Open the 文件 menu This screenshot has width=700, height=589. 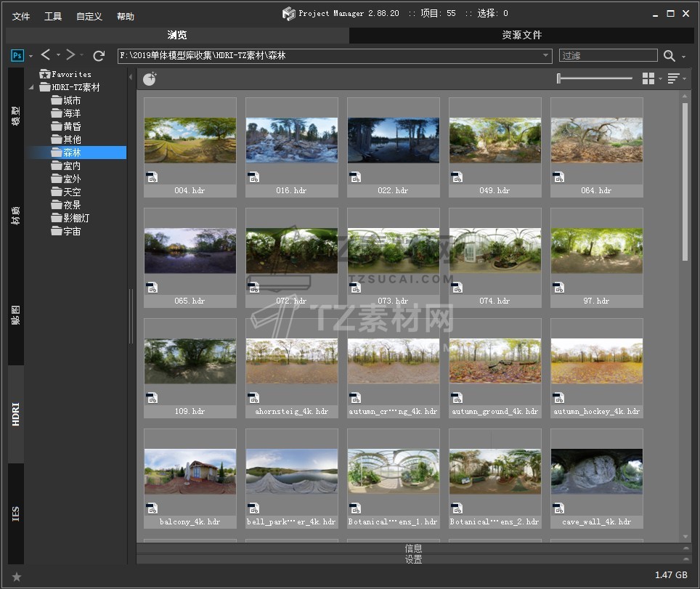click(21, 17)
